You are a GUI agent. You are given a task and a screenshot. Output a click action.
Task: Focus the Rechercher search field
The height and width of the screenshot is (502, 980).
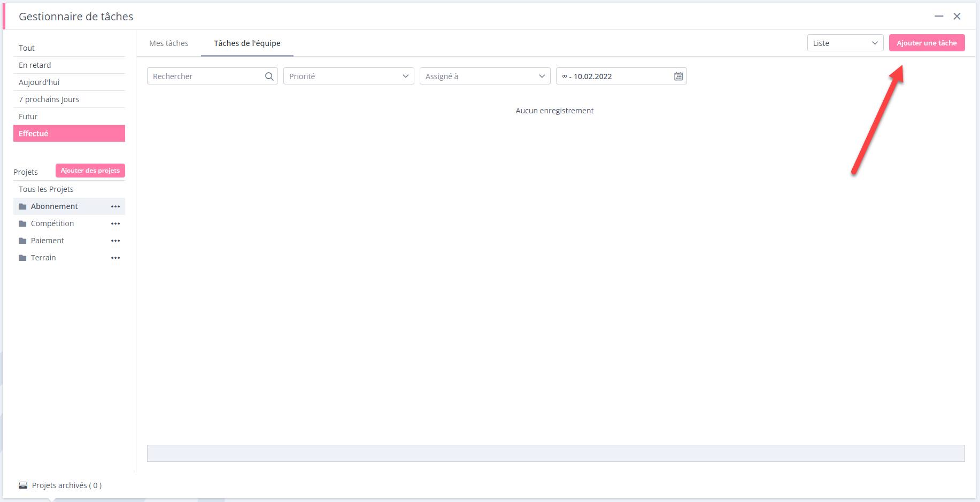pos(212,76)
